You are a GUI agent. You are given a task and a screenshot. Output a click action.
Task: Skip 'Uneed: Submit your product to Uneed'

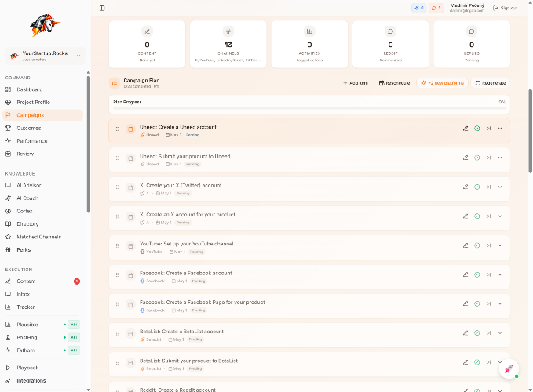(x=488, y=158)
